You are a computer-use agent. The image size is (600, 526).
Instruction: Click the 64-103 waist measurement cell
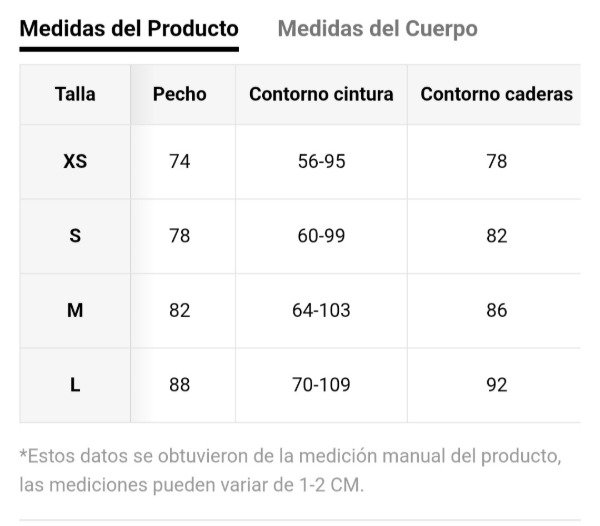(321, 310)
